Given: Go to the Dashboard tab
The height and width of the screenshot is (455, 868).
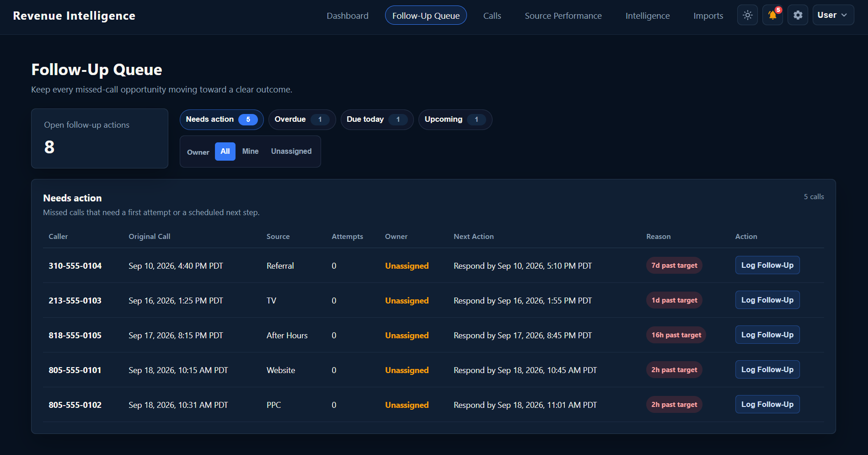Looking at the screenshot, I should click(x=348, y=16).
